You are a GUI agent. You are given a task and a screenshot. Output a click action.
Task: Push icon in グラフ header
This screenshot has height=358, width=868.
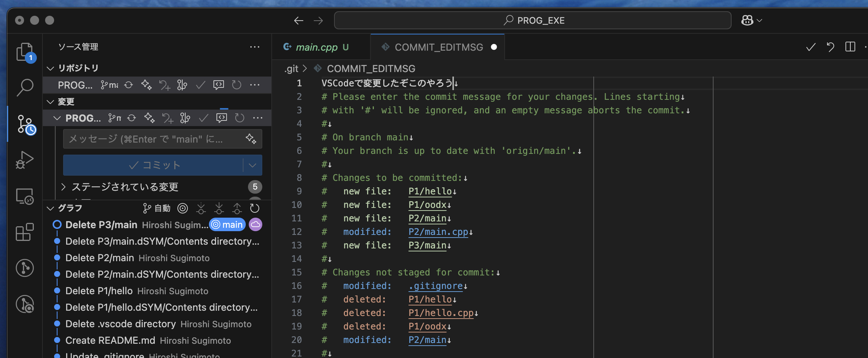click(237, 208)
